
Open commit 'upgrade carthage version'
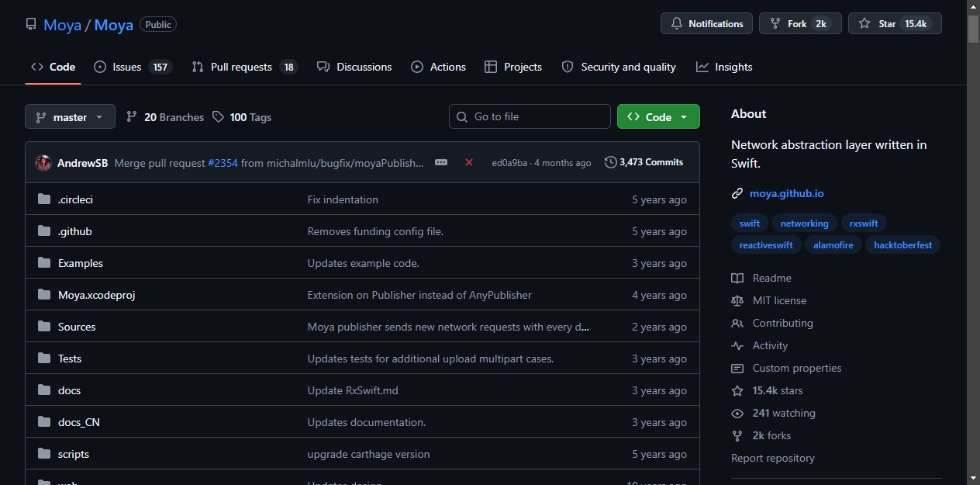[368, 454]
